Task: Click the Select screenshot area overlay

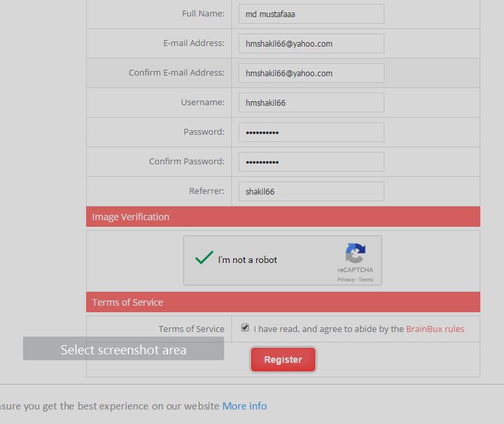Action: point(124,349)
